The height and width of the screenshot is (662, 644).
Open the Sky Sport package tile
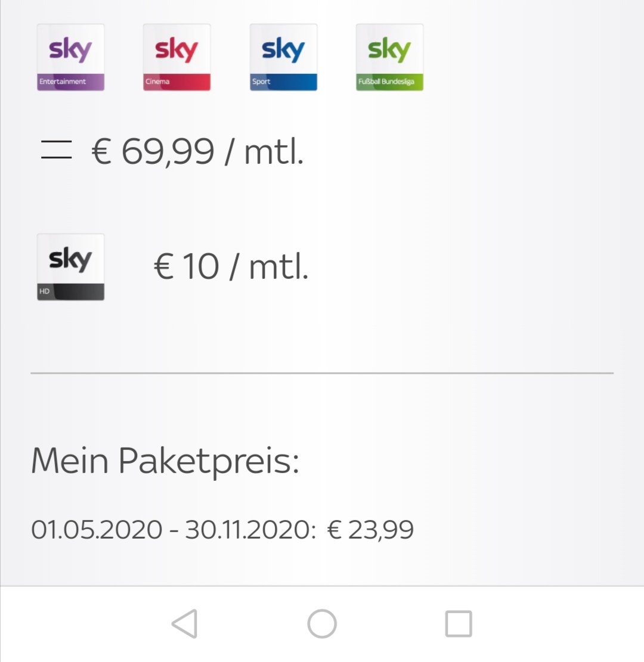(284, 57)
